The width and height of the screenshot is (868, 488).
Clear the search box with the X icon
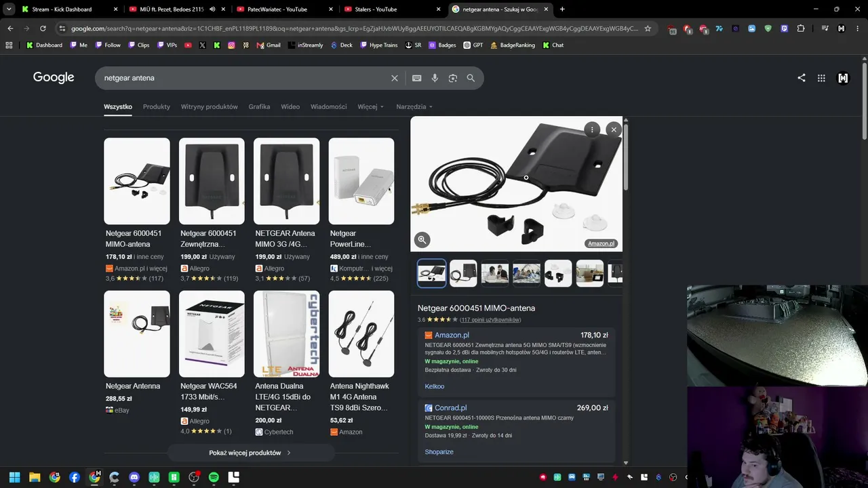(x=395, y=78)
